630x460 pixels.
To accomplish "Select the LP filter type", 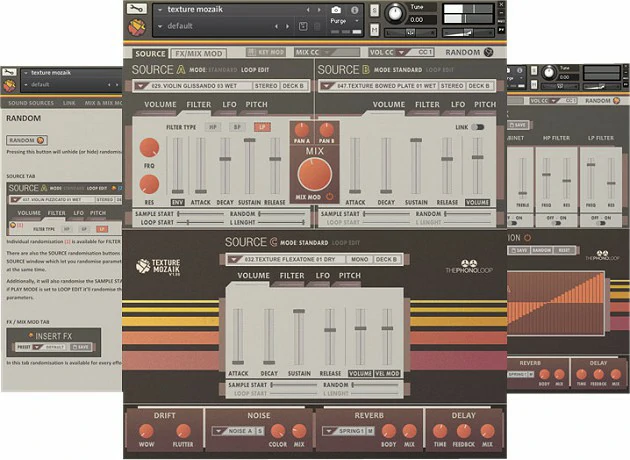I will coord(262,127).
